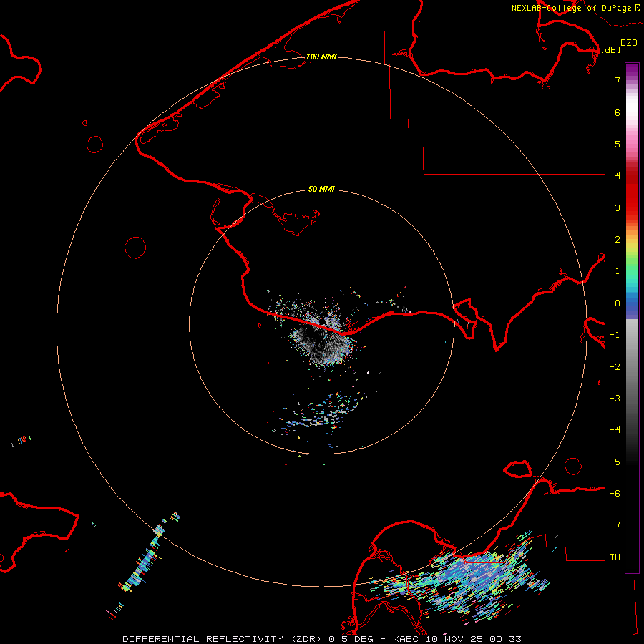Click the 0.5 DEG elevation text

pyautogui.click(x=351, y=639)
